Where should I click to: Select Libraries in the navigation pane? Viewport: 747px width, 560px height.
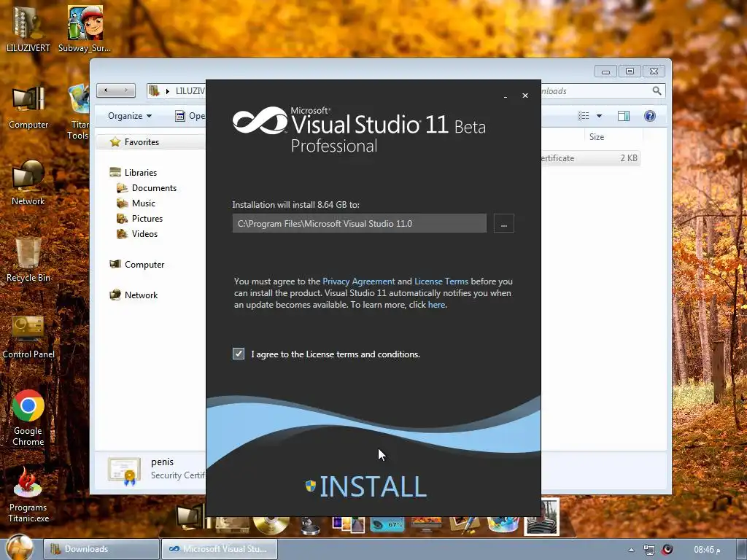(x=141, y=172)
